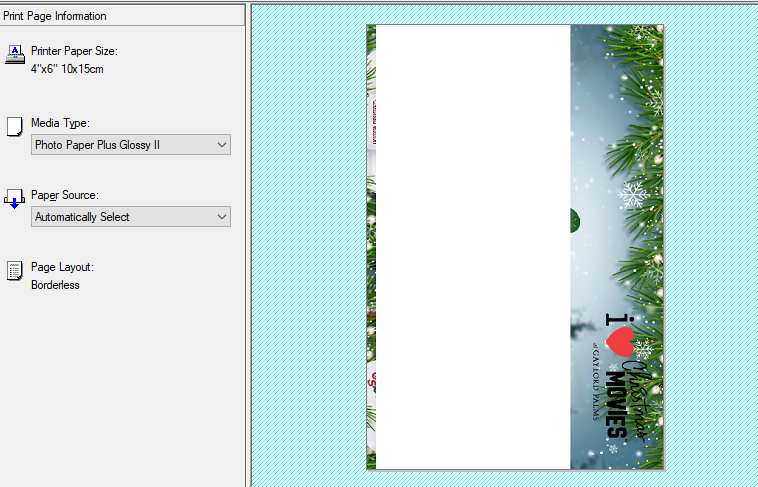Click the Print Page Information header
Screen dimensions: 758x487
click(55, 16)
